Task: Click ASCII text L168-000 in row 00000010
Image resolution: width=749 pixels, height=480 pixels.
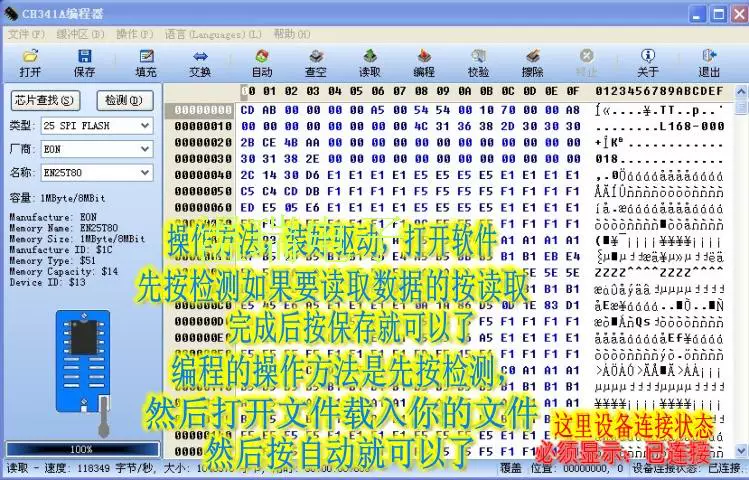Action: pos(692,127)
